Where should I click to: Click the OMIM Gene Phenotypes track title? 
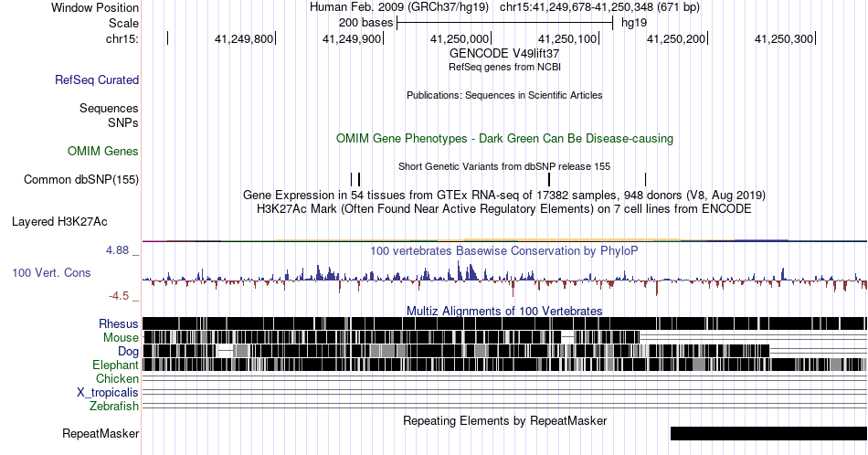point(504,138)
